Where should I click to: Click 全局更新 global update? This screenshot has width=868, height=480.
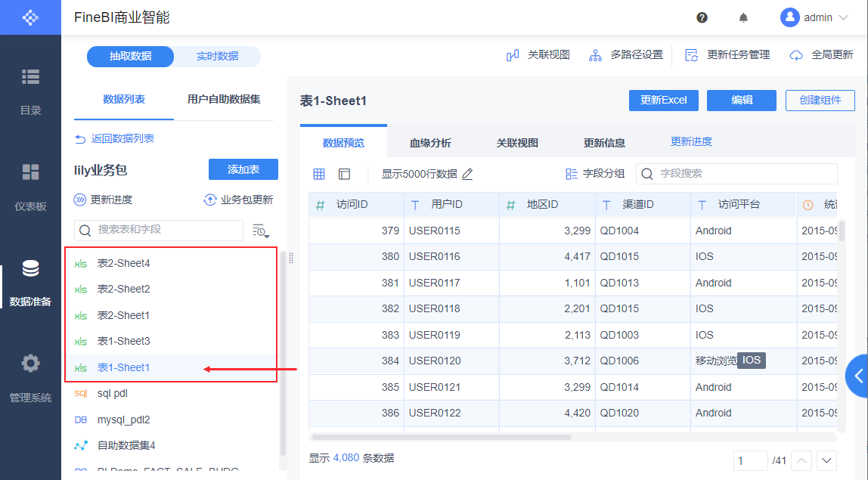(x=821, y=55)
